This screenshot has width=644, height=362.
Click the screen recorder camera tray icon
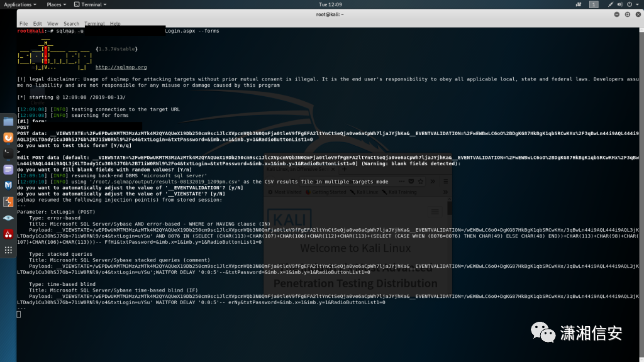[579, 4]
